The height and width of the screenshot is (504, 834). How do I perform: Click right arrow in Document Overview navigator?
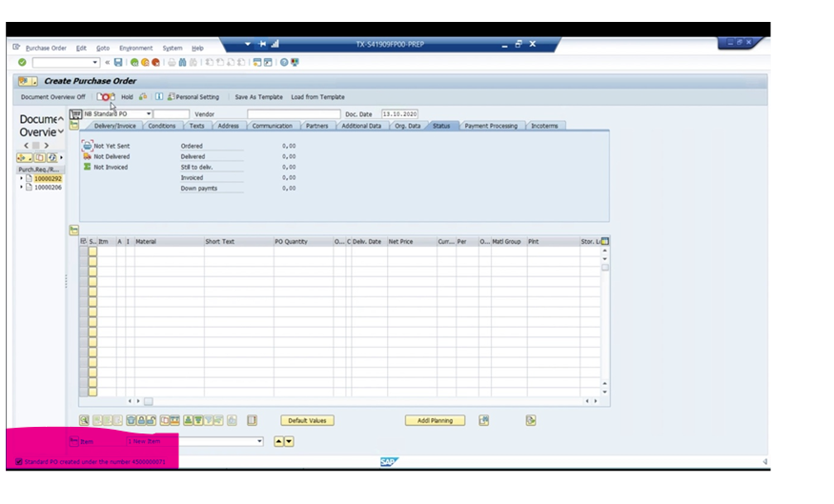click(47, 145)
